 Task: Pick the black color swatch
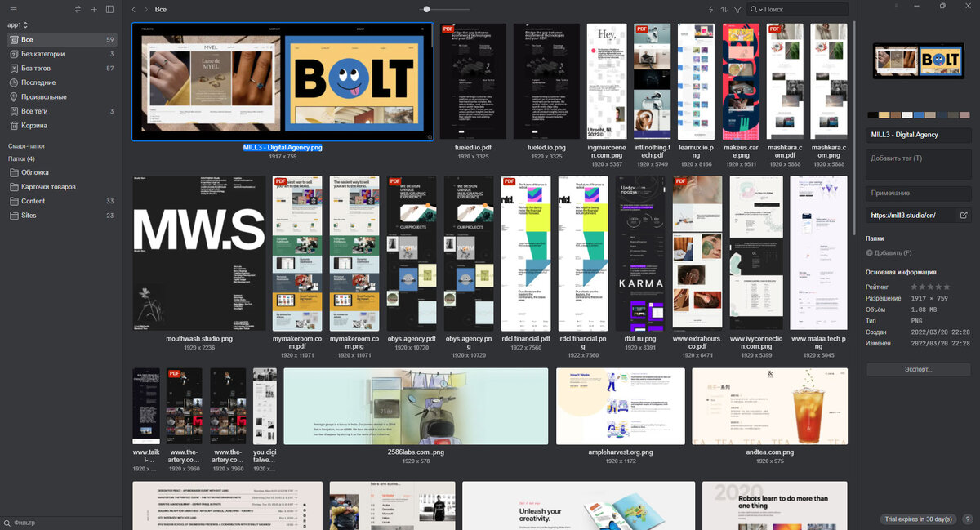tap(874, 115)
